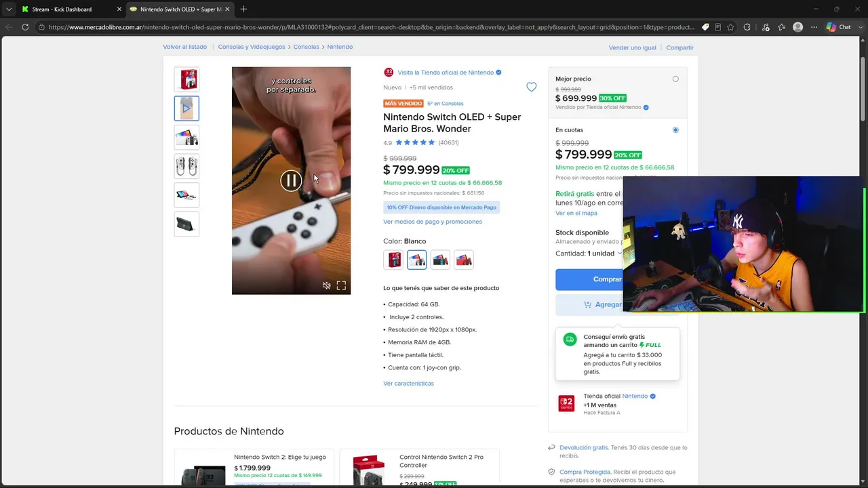Image resolution: width=868 pixels, height=488 pixels.
Task: Open the Devolución gratis link
Action: click(584, 447)
